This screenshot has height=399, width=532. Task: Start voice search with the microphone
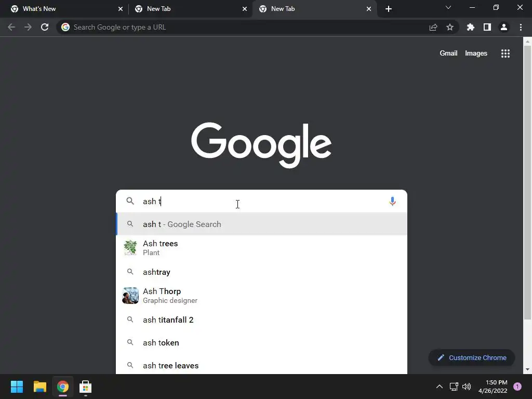[x=392, y=201]
